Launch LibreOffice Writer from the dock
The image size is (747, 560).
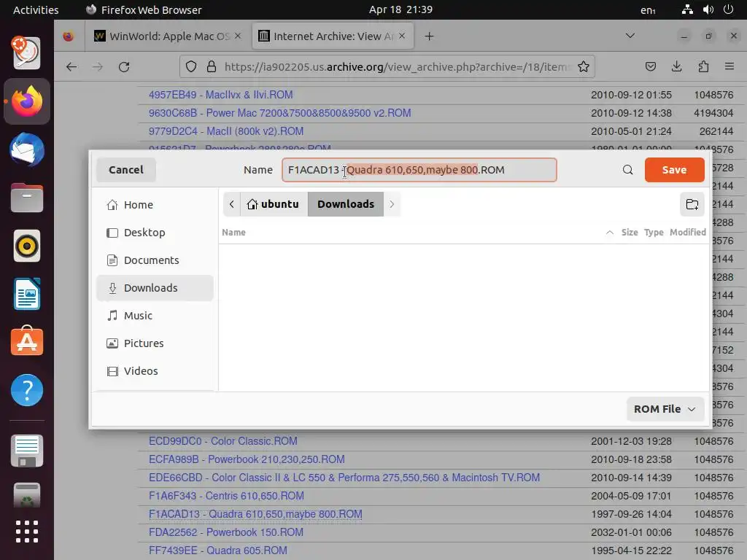(x=27, y=295)
